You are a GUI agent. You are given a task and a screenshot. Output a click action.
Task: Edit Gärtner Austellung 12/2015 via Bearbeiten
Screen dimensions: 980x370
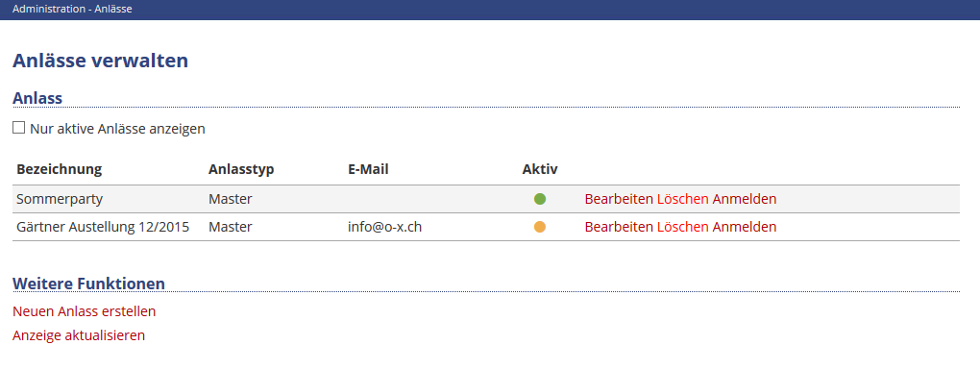click(619, 227)
